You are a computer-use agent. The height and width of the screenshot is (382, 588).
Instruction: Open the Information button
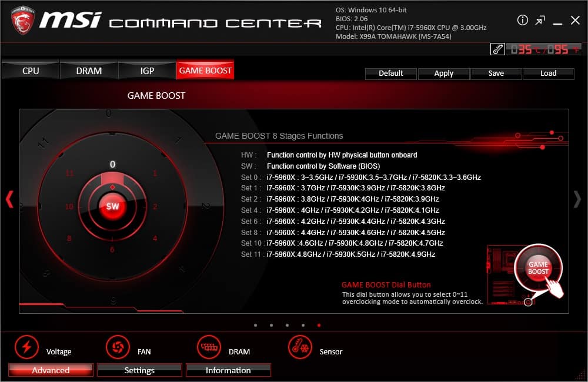(x=228, y=370)
